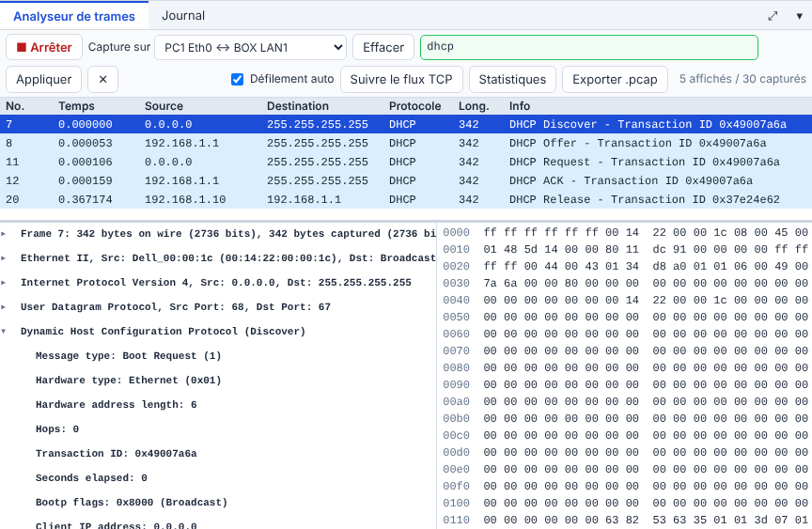Collapse Dynamic Host Configuration Protocol node
The image size is (812, 529).
coord(4,332)
